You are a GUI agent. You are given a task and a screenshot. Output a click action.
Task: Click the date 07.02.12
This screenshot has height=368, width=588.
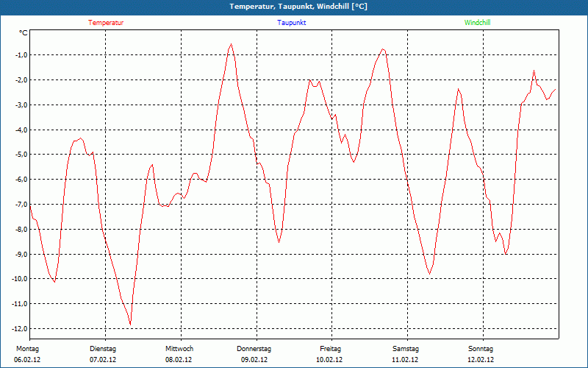[103, 360]
